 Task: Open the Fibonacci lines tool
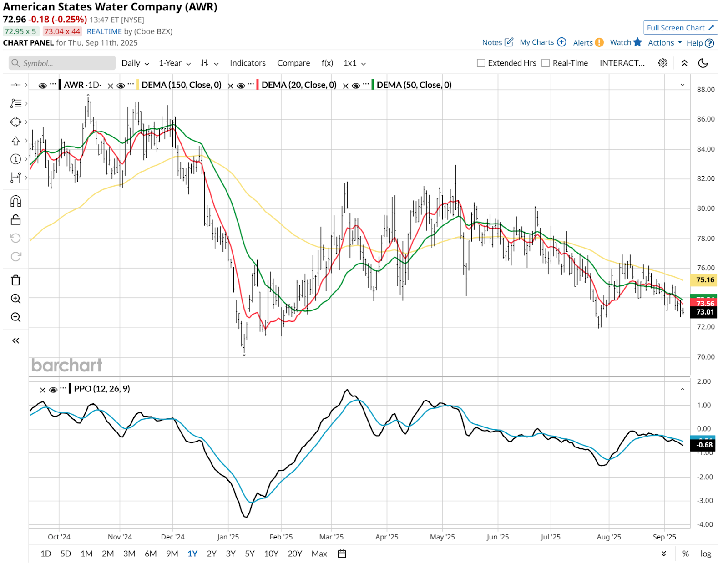15,103
